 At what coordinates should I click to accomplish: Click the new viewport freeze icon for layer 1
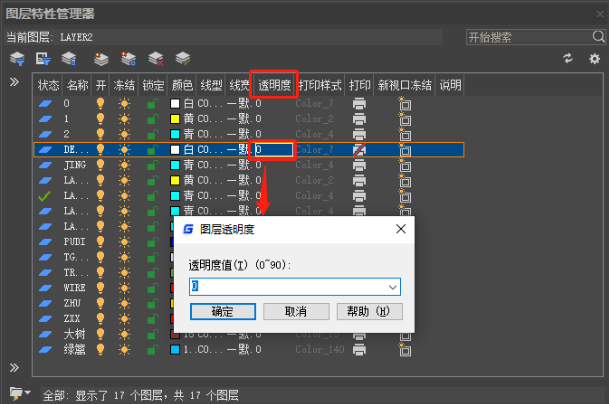pyautogui.click(x=405, y=119)
